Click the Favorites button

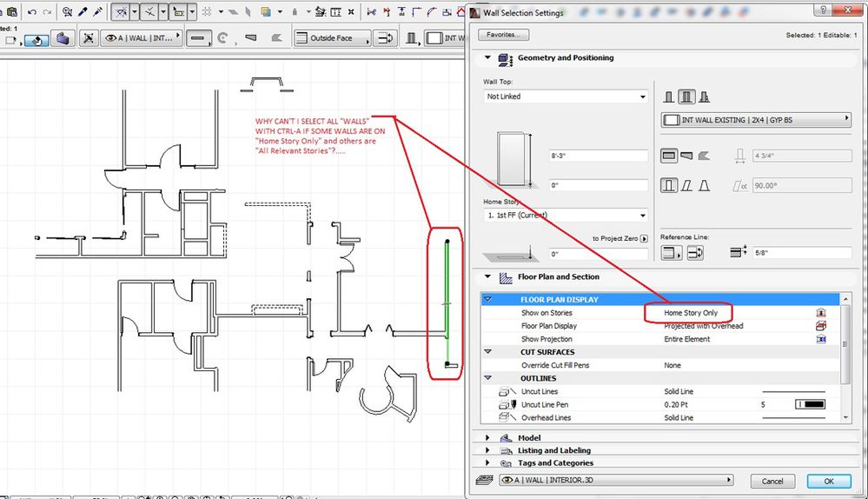[x=504, y=34]
